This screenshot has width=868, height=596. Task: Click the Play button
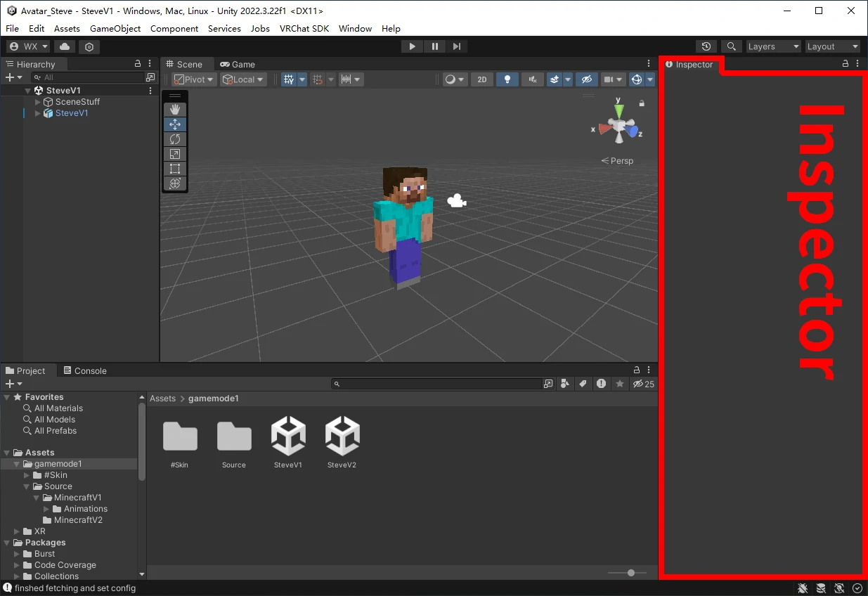tap(412, 46)
